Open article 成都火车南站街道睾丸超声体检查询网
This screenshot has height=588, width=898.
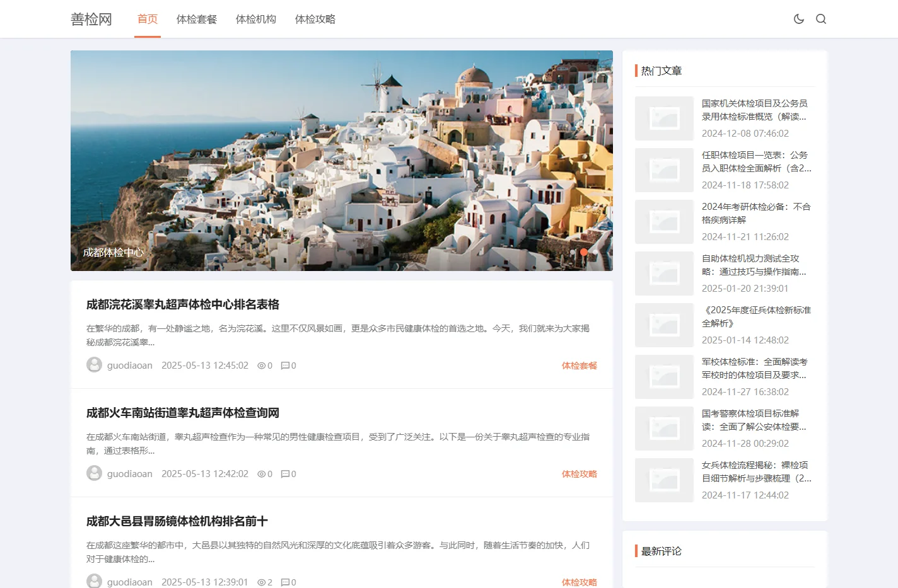183,413
